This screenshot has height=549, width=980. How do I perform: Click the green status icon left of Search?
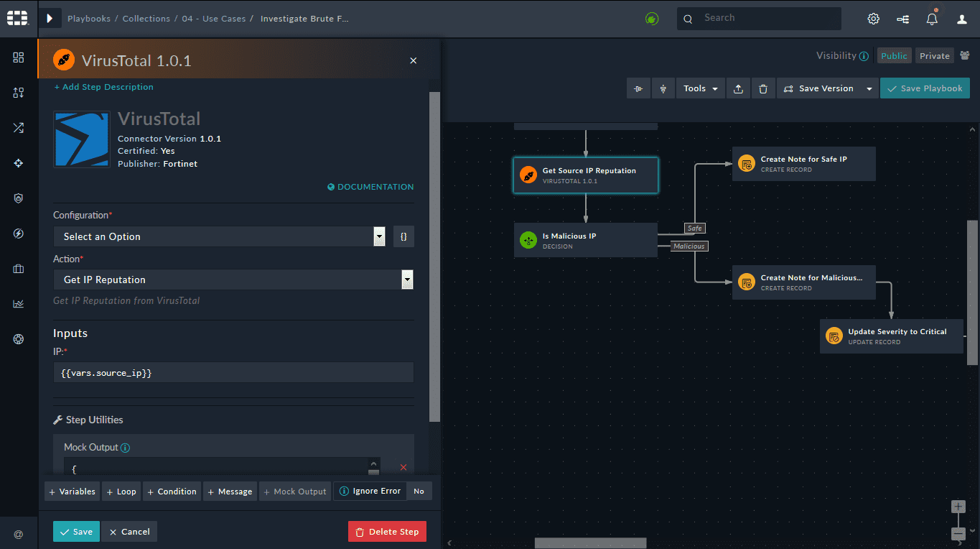652,19
